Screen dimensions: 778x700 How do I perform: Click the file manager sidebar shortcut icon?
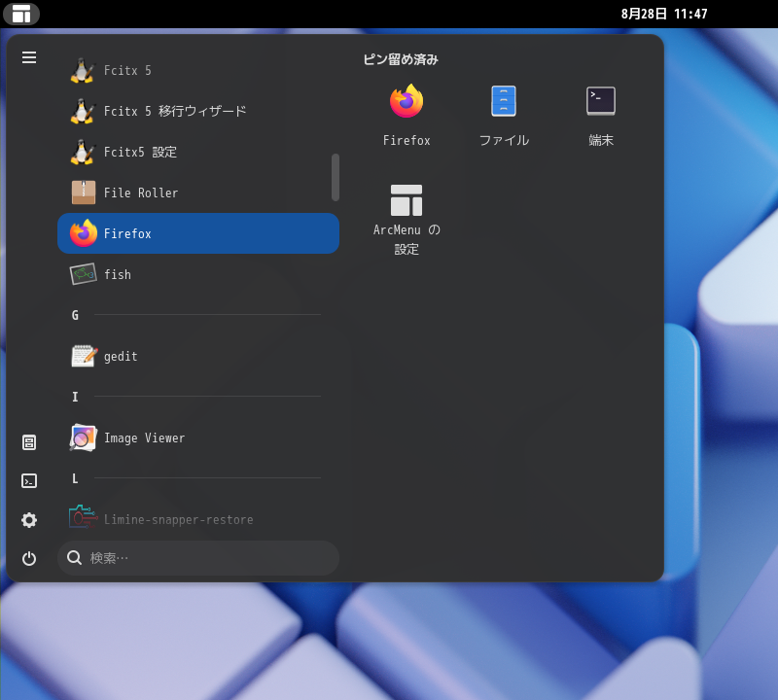pos(29,442)
